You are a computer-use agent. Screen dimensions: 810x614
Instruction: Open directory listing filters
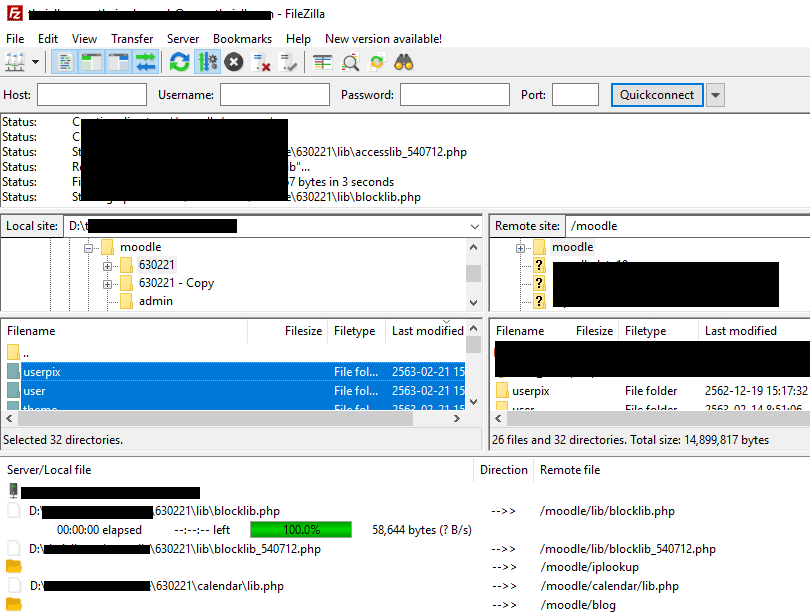[322, 62]
